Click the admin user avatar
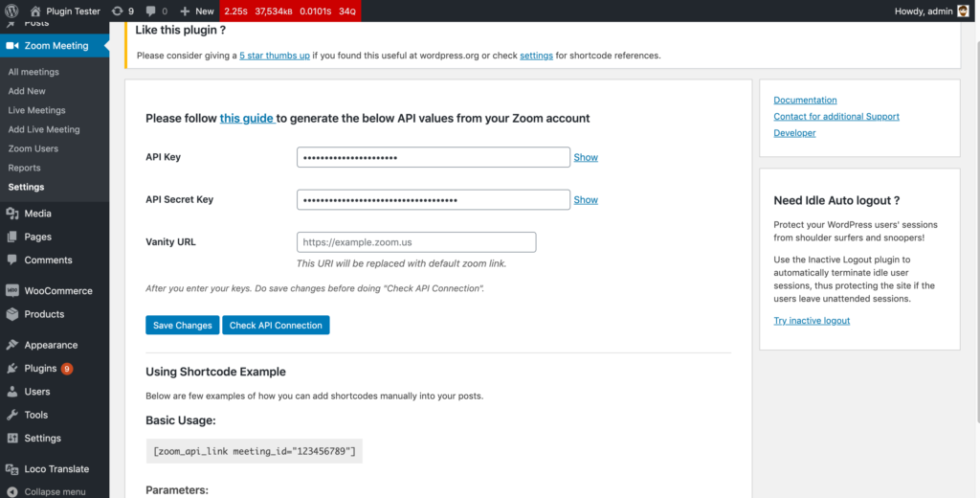The width and height of the screenshot is (980, 498). 963,11
